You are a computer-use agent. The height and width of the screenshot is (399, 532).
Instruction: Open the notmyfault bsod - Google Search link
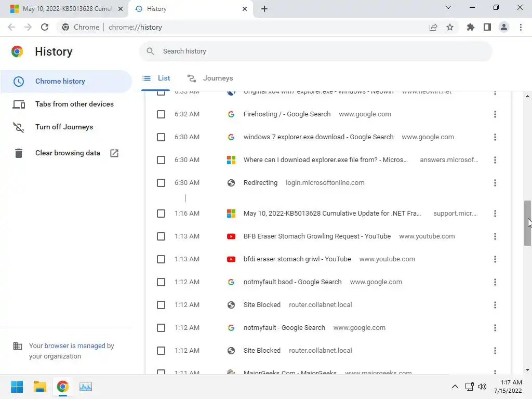[x=292, y=282]
